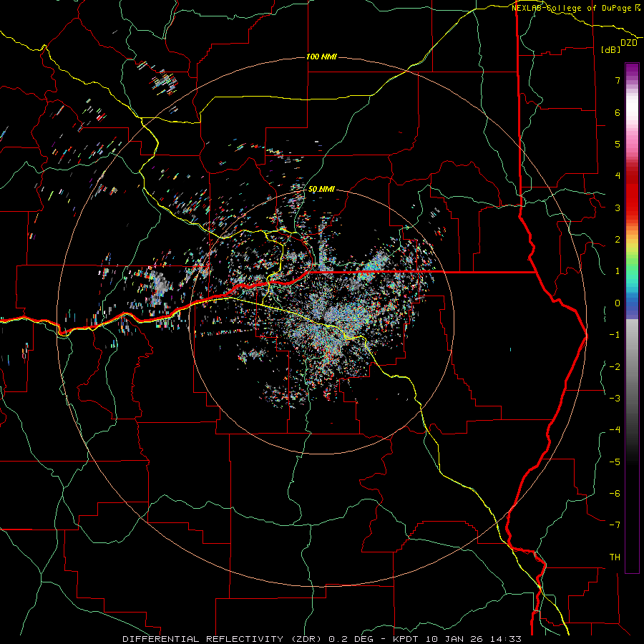Viewport: 644px width, 644px height.
Task: Click the "-6" tick on the color scale
Action: click(x=615, y=493)
